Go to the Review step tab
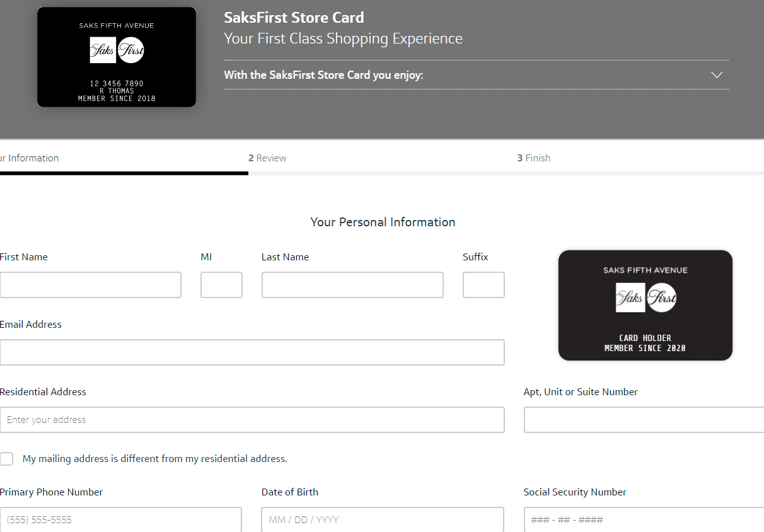The image size is (764, 532). tap(267, 158)
